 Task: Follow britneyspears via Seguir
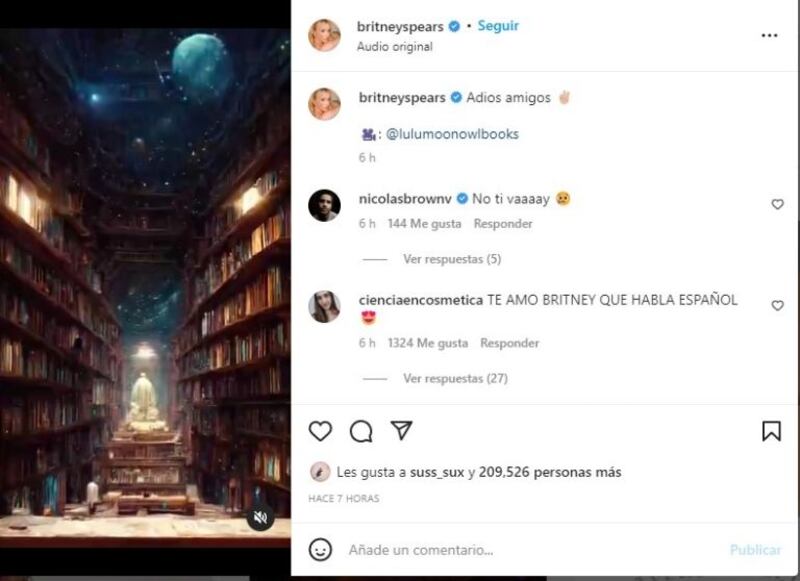[x=498, y=26]
